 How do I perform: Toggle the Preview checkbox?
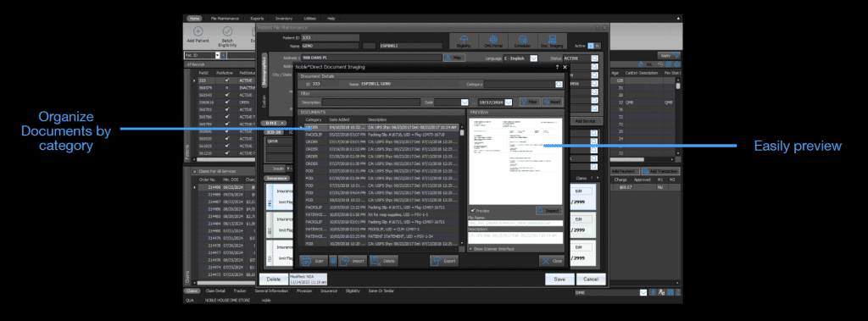coord(472,211)
